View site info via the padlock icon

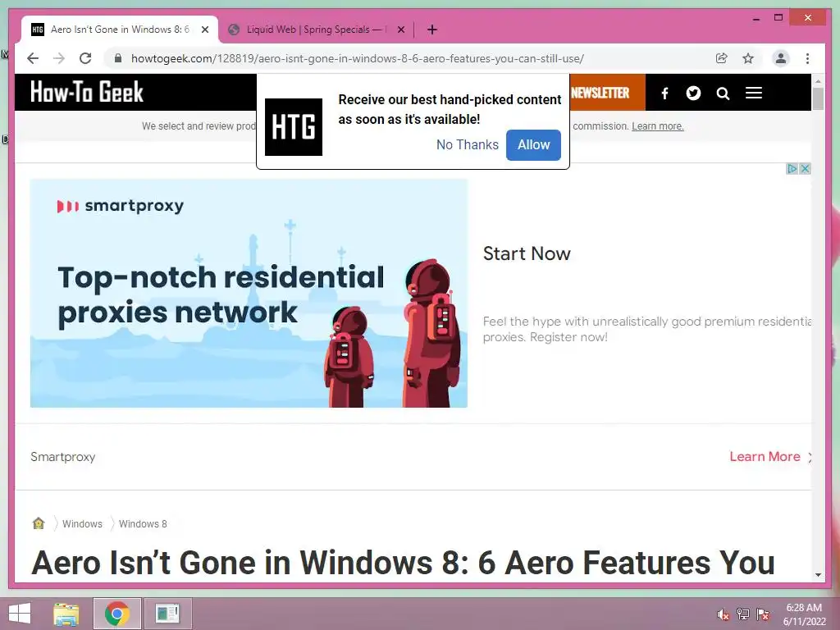[x=118, y=58]
